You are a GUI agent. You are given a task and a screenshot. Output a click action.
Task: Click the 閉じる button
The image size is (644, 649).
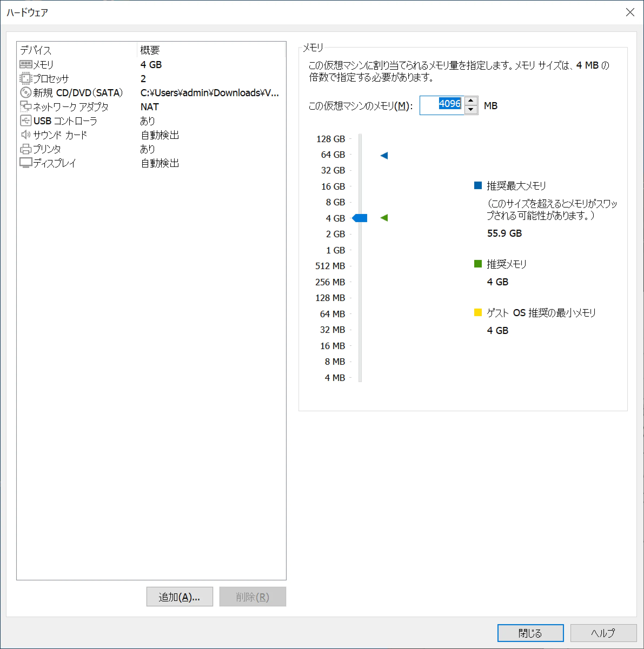(530, 633)
